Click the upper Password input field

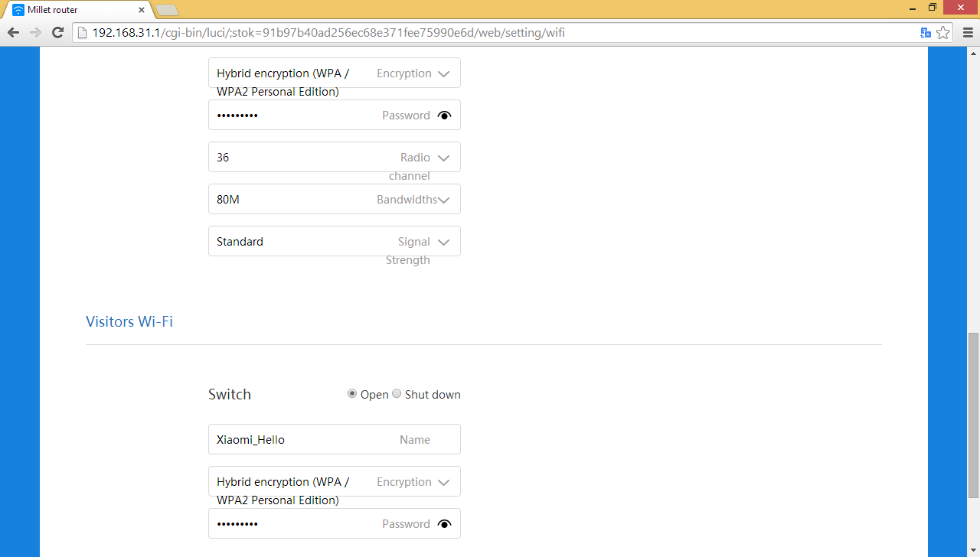[335, 115]
